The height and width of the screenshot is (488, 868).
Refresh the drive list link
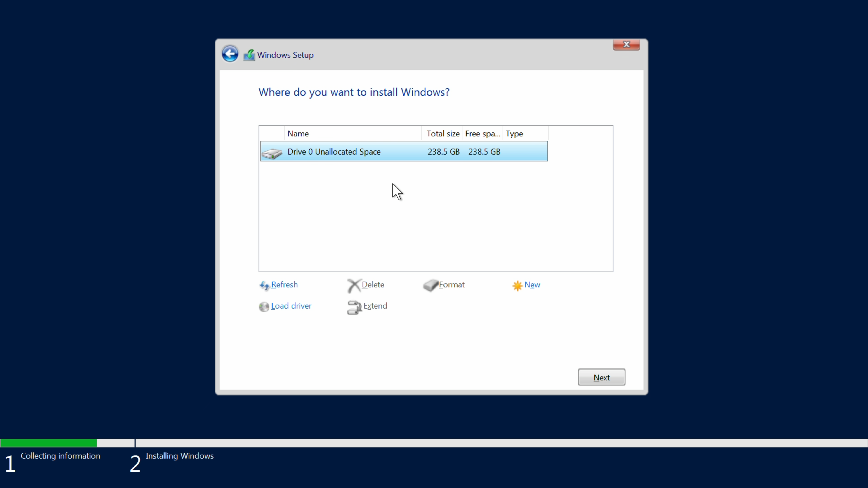coord(284,285)
